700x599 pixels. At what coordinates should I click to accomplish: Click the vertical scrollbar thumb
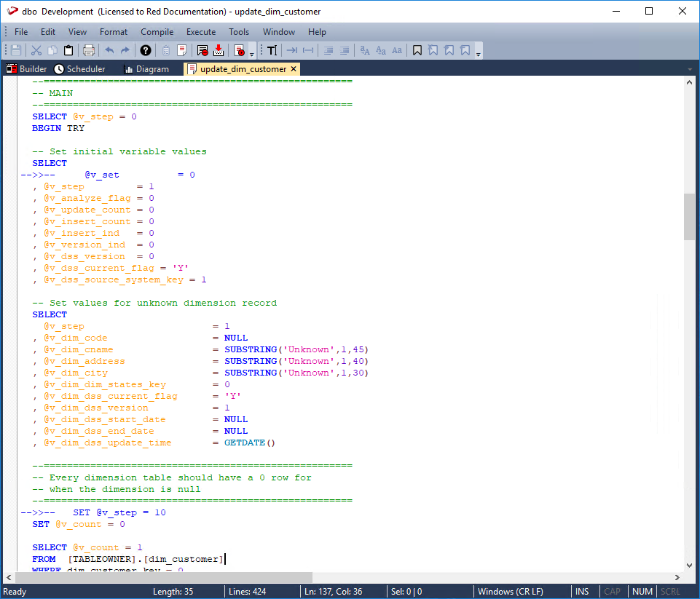pyautogui.click(x=689, y=216)
